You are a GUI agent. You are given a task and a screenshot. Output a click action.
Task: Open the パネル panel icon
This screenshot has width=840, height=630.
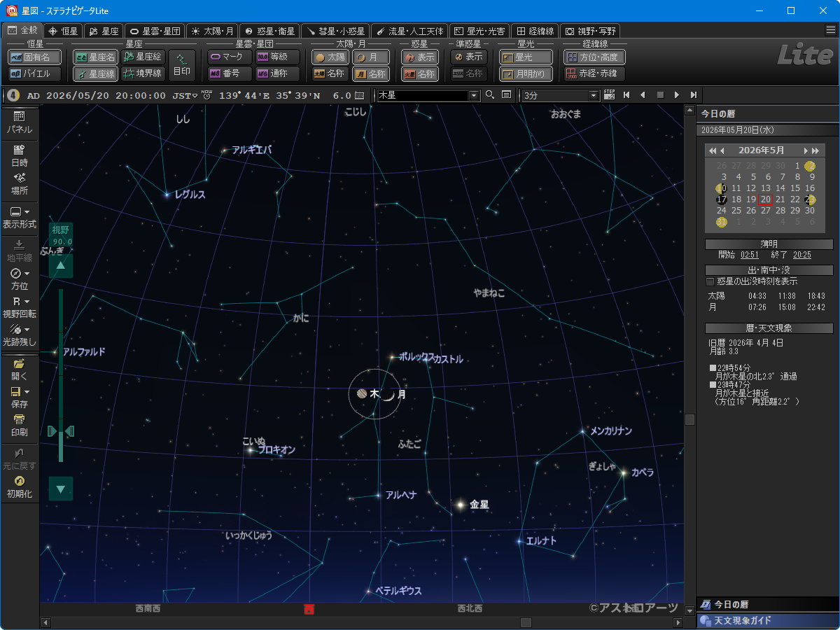point(19,121)
